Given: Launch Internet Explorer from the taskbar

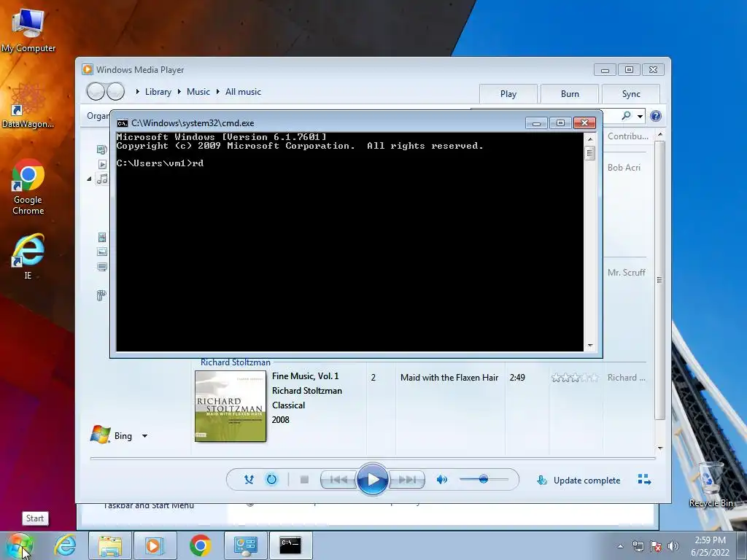Looking at the screenshot, I should click(x=65, y=545).
